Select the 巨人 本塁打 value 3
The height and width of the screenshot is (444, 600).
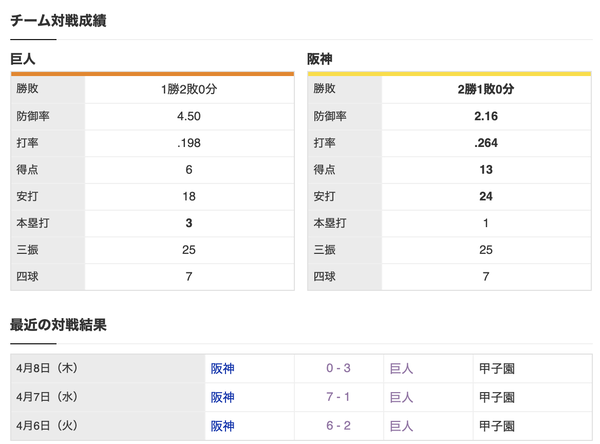pos(189,223)
